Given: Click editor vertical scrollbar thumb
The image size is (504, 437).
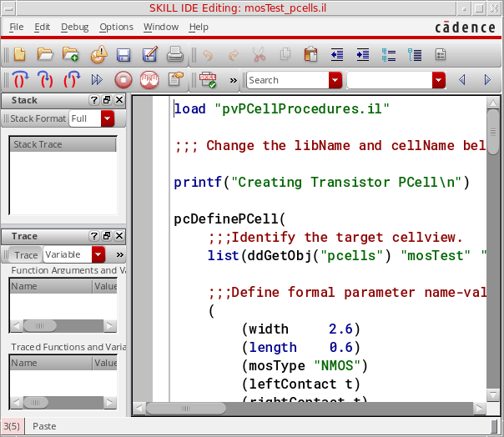Looking at the screenshot, I should (493, 132).
